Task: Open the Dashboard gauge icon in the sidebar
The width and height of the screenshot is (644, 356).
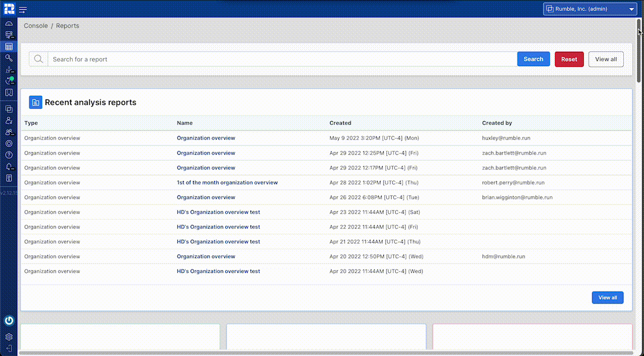Action: coord(9,23)
